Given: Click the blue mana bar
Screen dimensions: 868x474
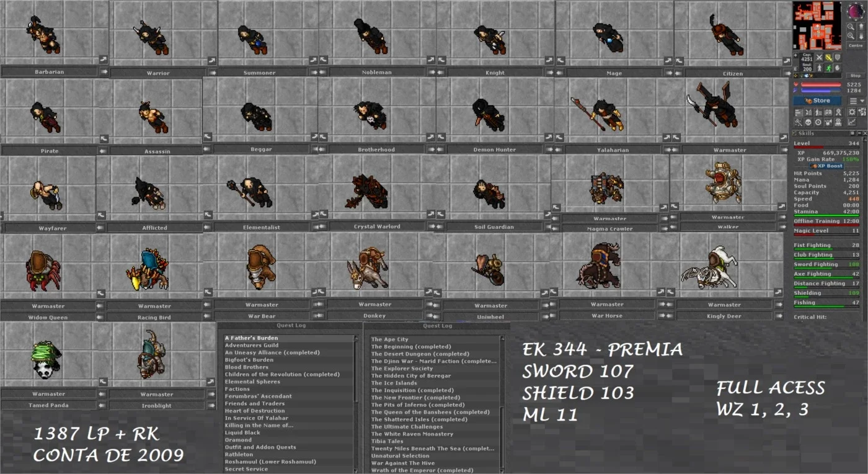Looking at the screenshot, I should coord(821,91).
